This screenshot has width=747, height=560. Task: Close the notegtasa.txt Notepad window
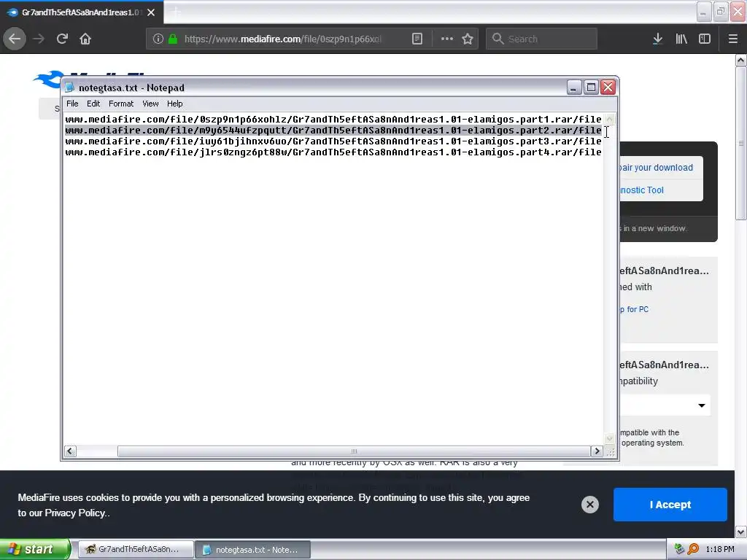click(608, 87)
